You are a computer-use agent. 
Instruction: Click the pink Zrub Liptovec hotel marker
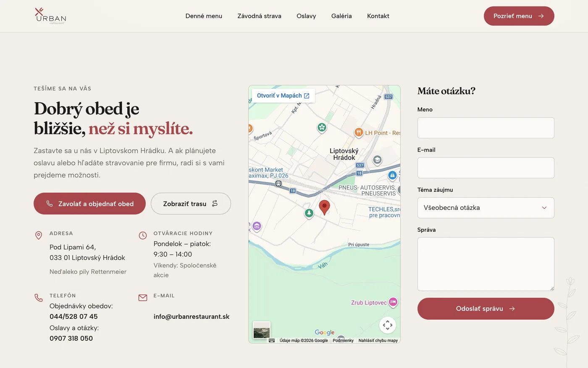pyautogui.click(x=393, y=302)
